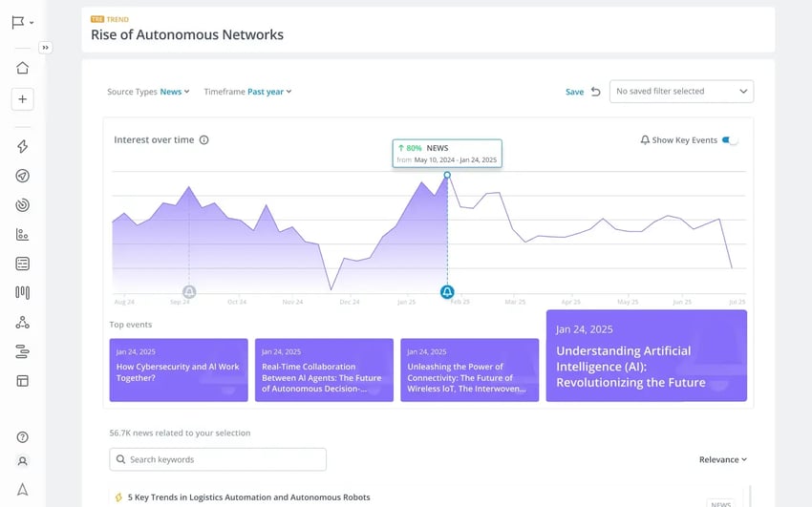Viewport: 812px width, 507px height.
Task: Expand the sidebar with double-chevron button
Action: [x=46, y=48]
